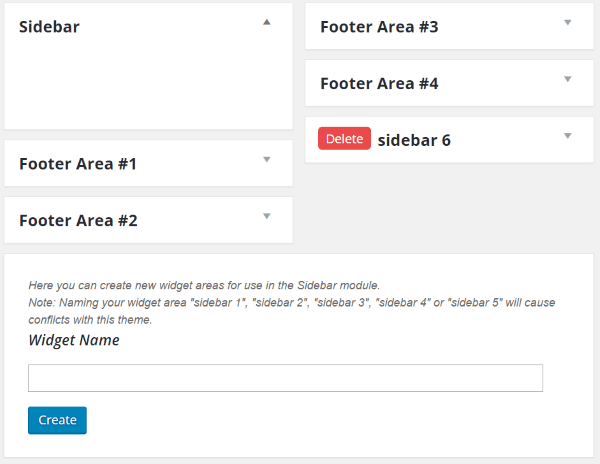The width and height of the screenshot is (600, 464).
Task: Focus the Widget Name text field
Action: 285,378
